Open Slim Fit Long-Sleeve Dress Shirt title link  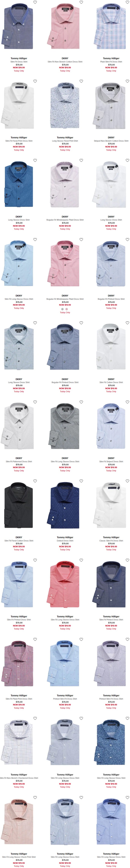tap(19, 299)
